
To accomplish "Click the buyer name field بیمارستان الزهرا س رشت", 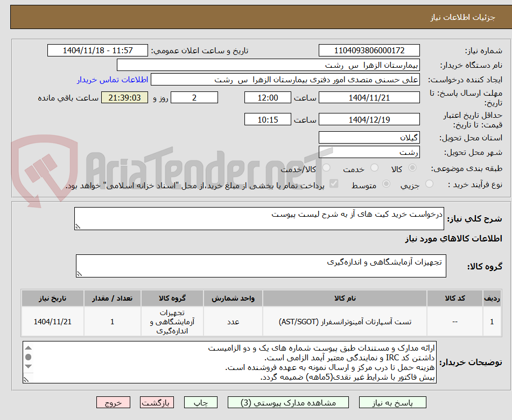I will point(268,65).
